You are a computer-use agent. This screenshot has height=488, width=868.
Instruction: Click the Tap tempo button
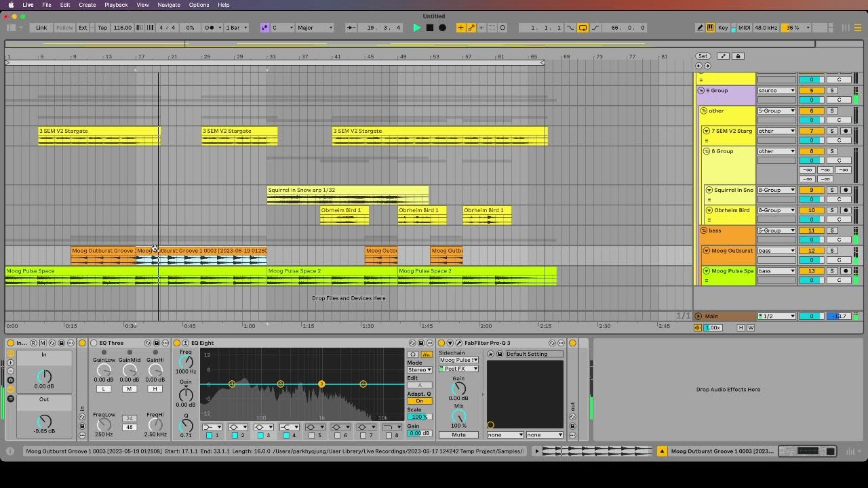pos(102,28)
